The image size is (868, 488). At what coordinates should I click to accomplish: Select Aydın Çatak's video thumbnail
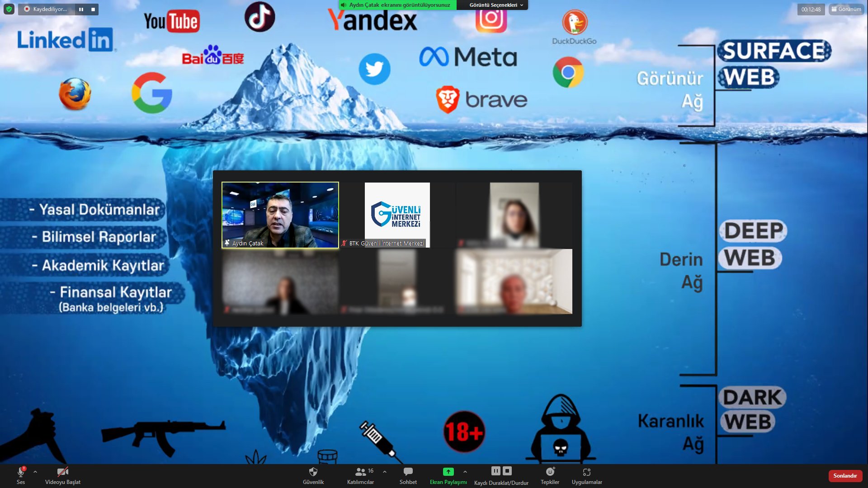[280, 215]
